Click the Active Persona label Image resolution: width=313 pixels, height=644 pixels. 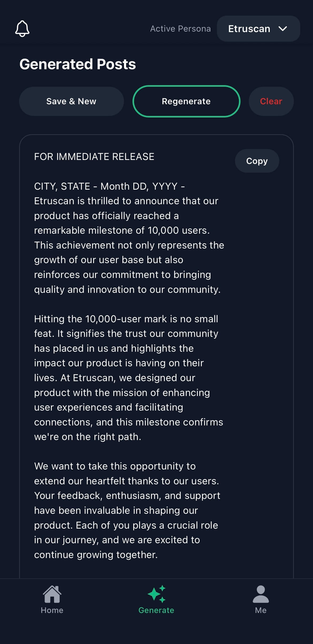click(181, 29)
